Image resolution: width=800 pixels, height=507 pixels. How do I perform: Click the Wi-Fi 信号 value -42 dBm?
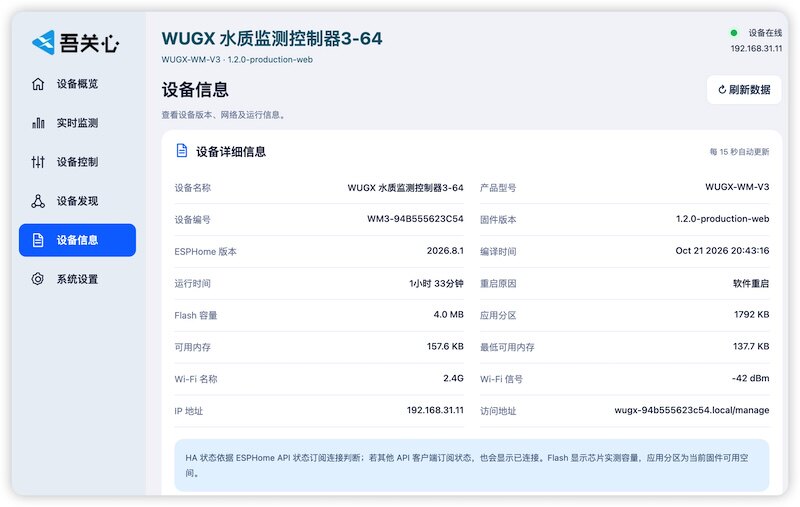tap(751, 378)
